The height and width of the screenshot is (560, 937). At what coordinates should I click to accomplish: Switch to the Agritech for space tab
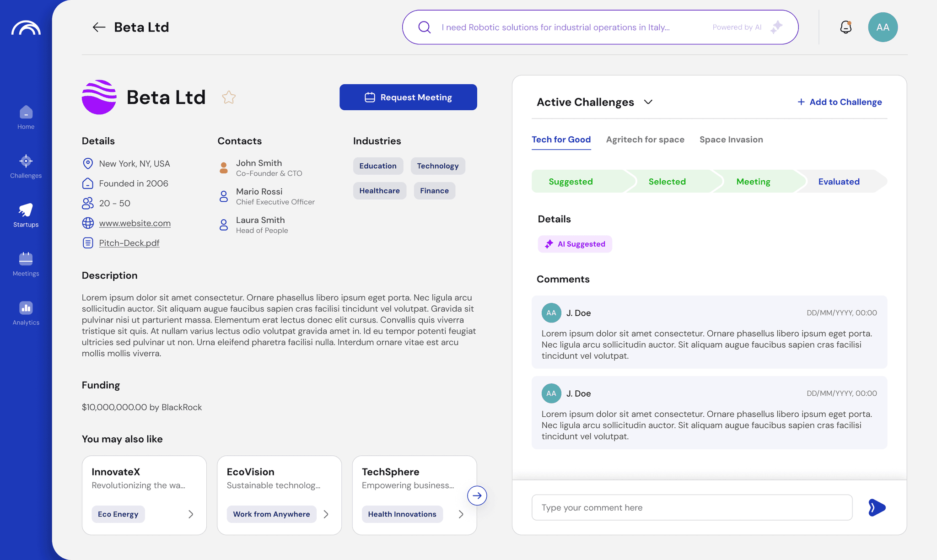pos(645,140)
